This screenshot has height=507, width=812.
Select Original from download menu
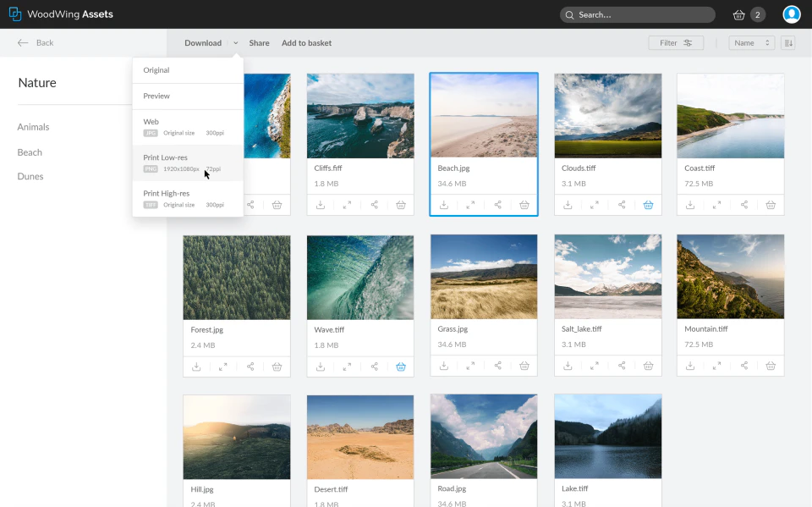click(x=156, y=70)
